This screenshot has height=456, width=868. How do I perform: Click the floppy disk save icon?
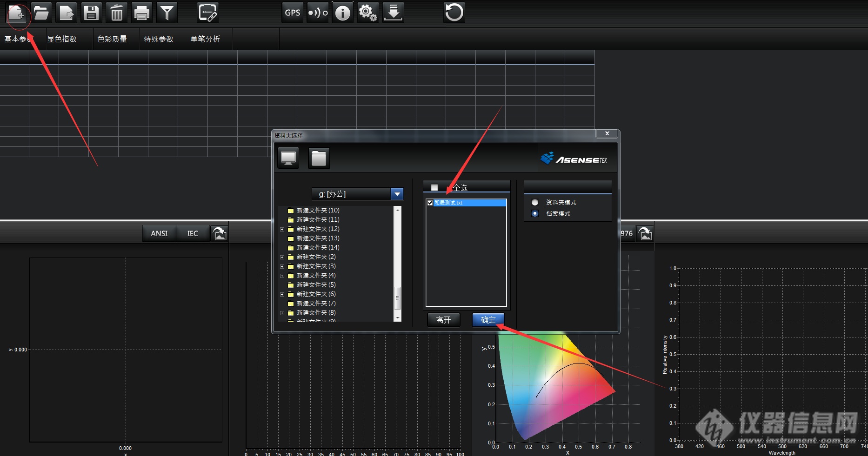[91, 13]
